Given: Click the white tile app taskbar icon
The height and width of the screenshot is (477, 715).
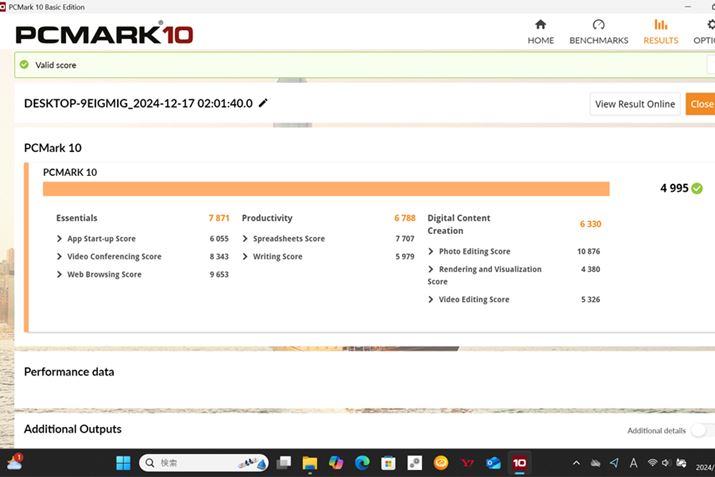Looking at the screenshot, I should click(x=414, y=463).
